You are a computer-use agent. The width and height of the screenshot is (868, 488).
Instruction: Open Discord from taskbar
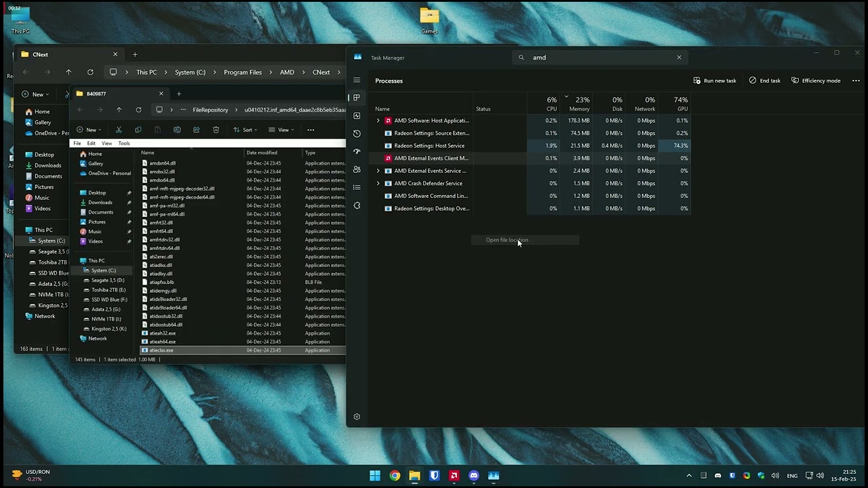click(474, 476)
